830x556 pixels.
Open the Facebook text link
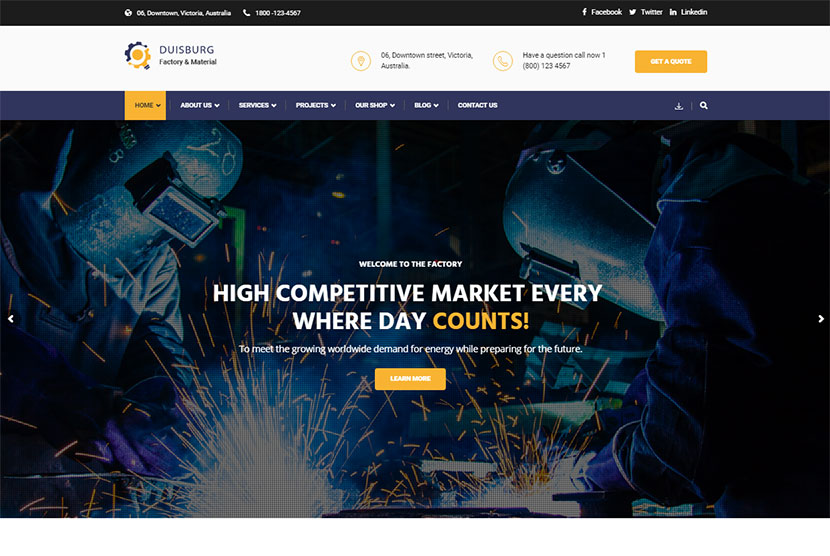[607, 12]
